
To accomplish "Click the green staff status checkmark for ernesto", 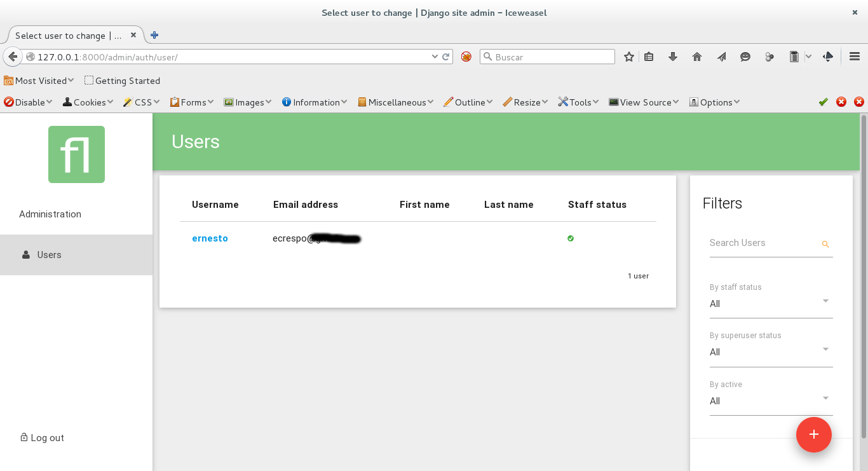I will 571,238.
